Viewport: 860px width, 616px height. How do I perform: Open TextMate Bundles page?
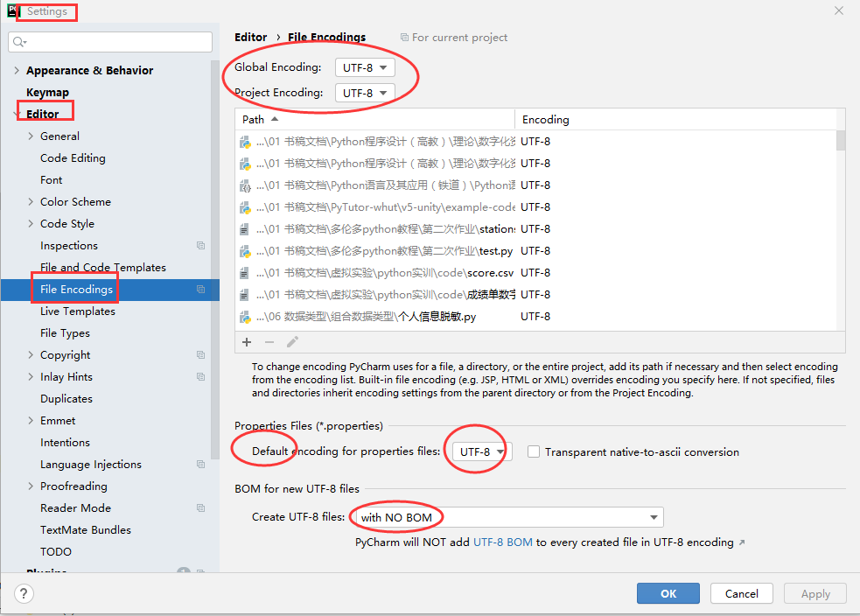(86, 530)
